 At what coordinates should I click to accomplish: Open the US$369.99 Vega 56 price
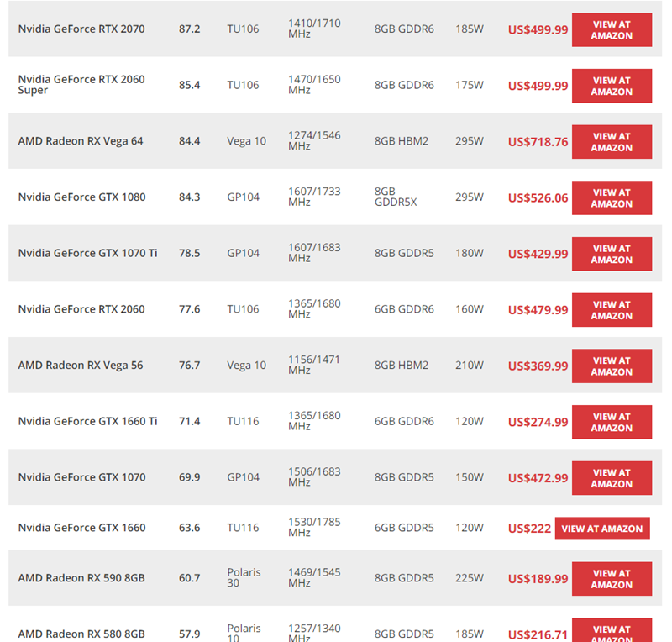click(538, 366)
